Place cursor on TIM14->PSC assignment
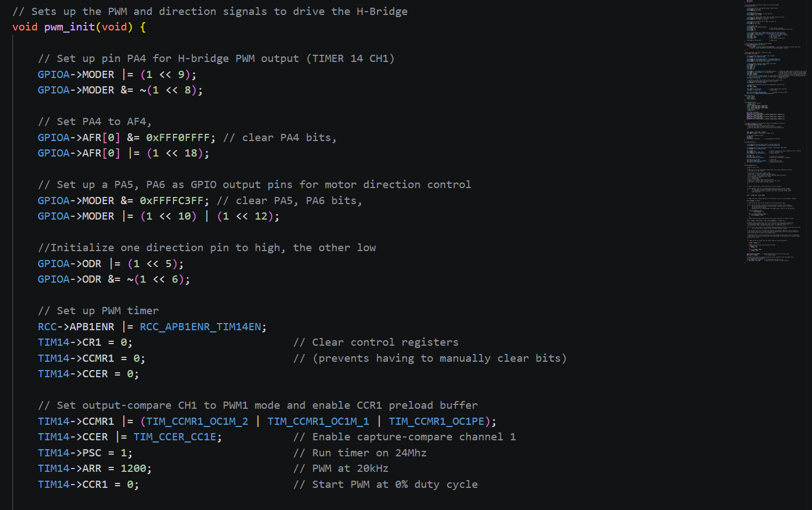 (85, 453)
